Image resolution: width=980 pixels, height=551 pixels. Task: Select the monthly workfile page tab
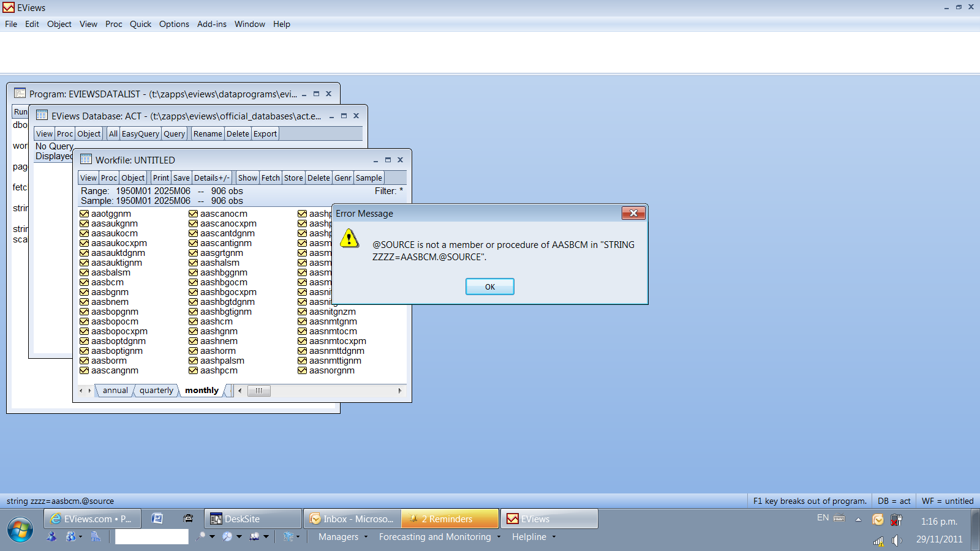[x=202, y=391]
